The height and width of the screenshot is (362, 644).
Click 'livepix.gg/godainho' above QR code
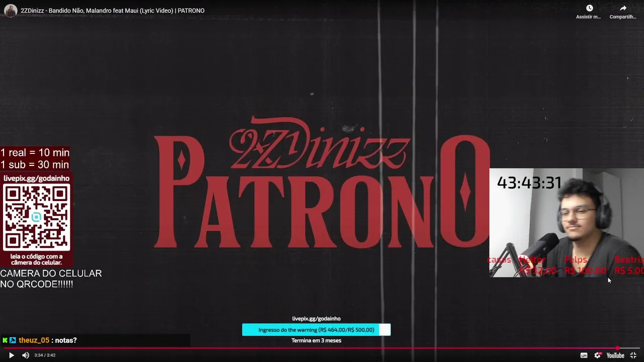pos(36,178)
